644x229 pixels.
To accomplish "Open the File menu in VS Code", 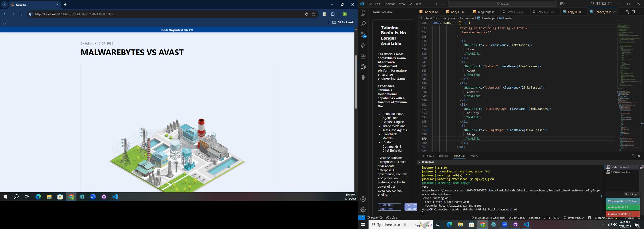I will 369,4.
